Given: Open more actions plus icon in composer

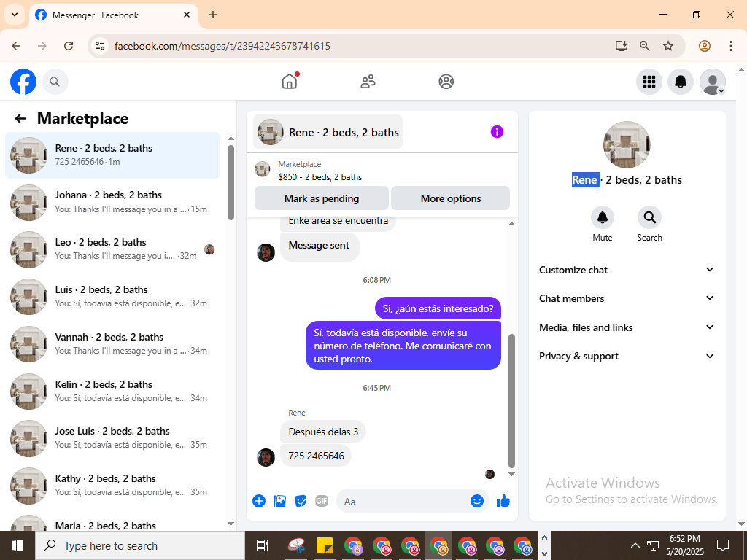Looking at the screenshot, I should click(x=259, y=501).
